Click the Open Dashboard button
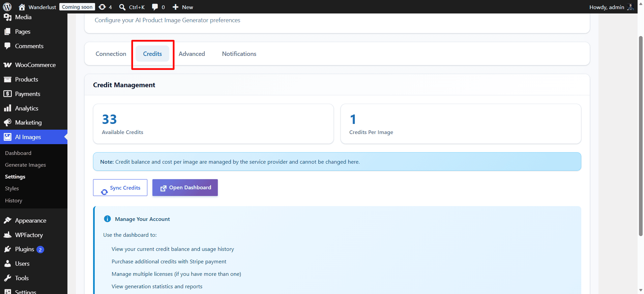Image resolution: width=644 pixels, height=294 pixels. click(x=185, y=188)
